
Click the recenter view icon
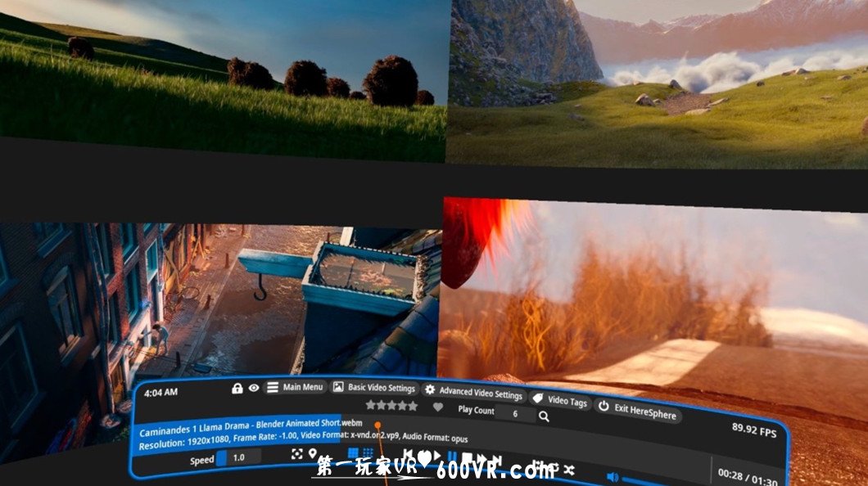(297, 454)
